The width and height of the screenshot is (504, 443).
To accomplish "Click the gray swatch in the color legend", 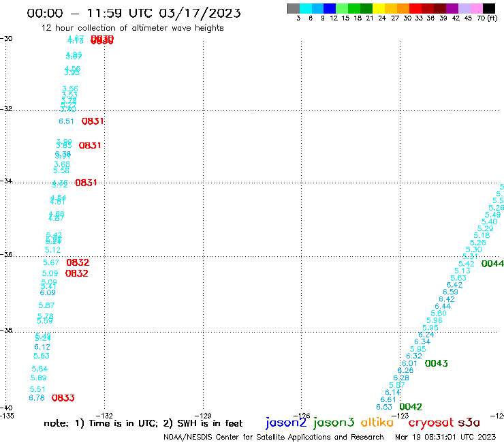I will coord(294,8).
